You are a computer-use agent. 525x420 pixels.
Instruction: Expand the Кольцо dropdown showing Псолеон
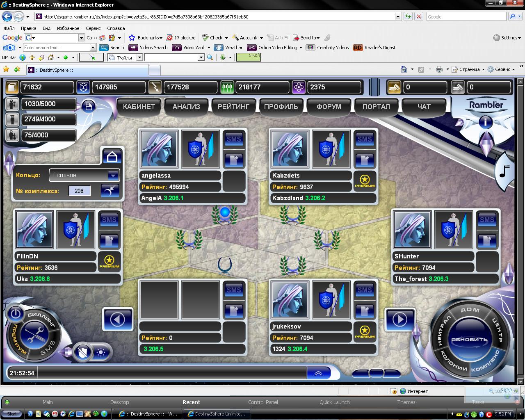113,175
